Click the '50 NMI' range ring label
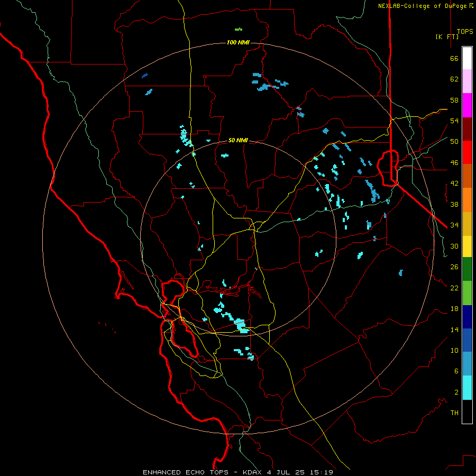 click(238, 140)
